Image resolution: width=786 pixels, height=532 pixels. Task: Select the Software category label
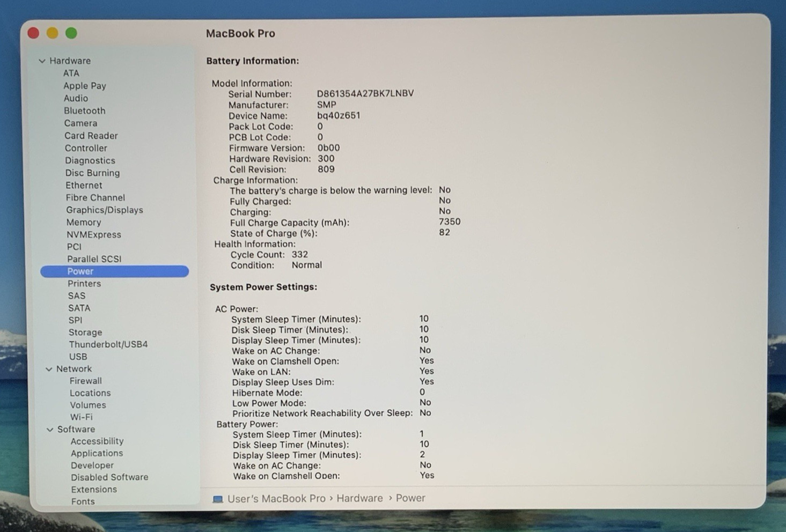tap(76, 430)
